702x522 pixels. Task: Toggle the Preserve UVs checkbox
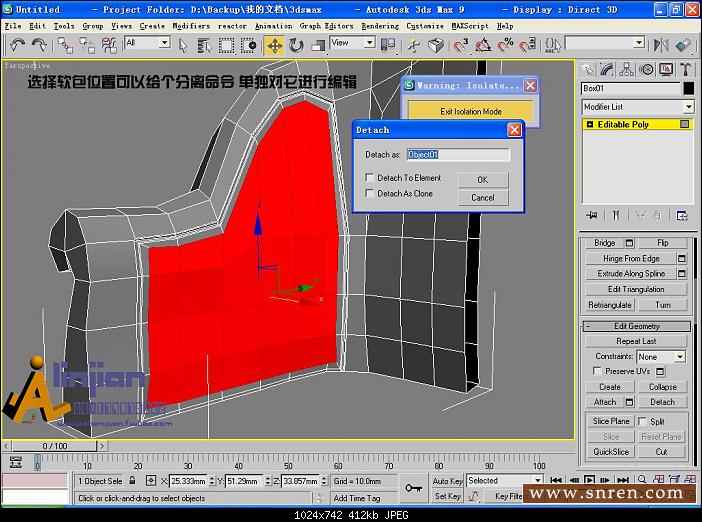(597, 371)
